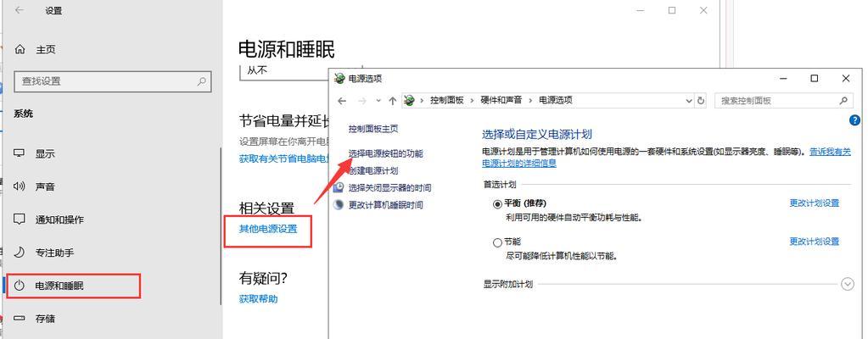Click 更改计划设置 for 平衡 plan
868x339 pixels.
pos(815,203)
